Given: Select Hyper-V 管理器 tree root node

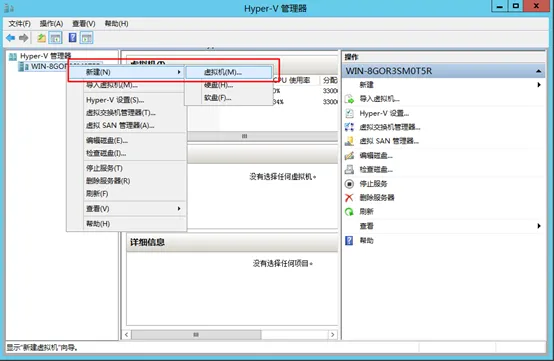Looking at the screenshot, I should pos(46,56).
